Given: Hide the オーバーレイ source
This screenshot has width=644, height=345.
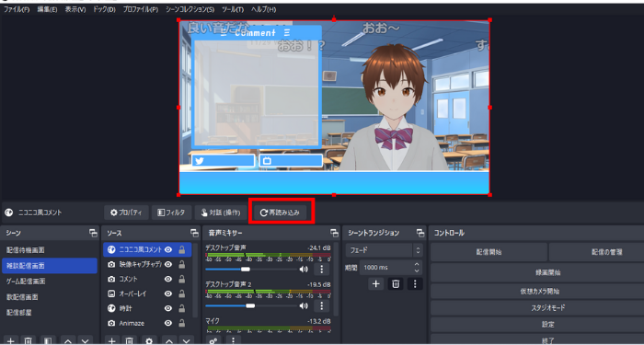Looking at the screenshot, I should (168, 293).
